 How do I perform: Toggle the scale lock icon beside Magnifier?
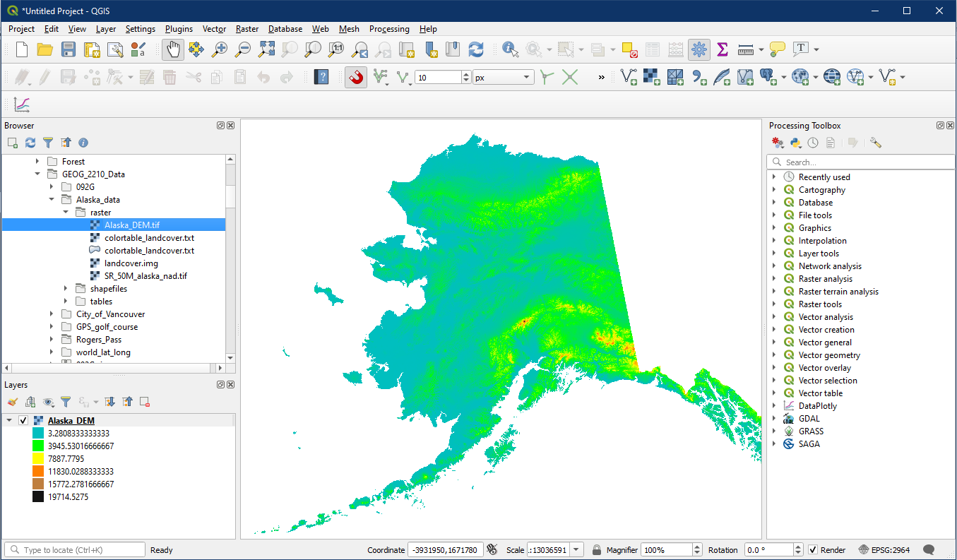[597, 550]
